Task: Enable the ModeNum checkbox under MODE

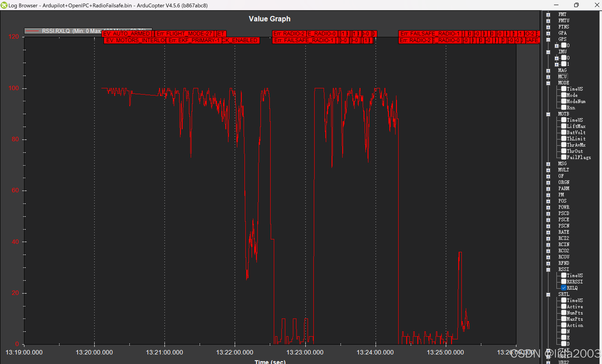Action: click(x=564, y=101)
